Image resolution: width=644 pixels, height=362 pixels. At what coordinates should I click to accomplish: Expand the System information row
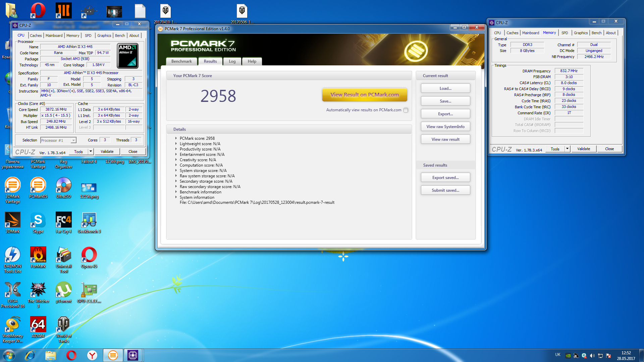(x=176, y=197)
